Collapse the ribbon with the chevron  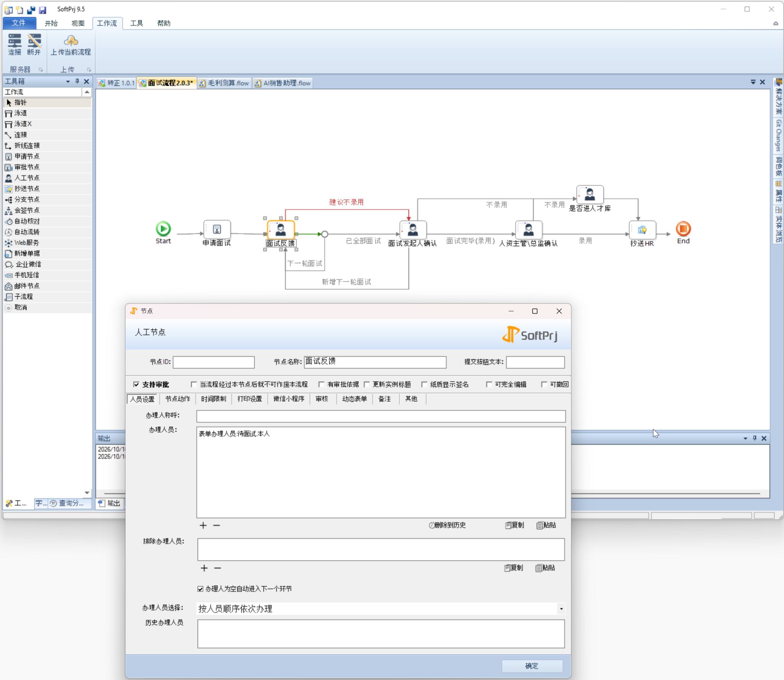tap(776, 24)
